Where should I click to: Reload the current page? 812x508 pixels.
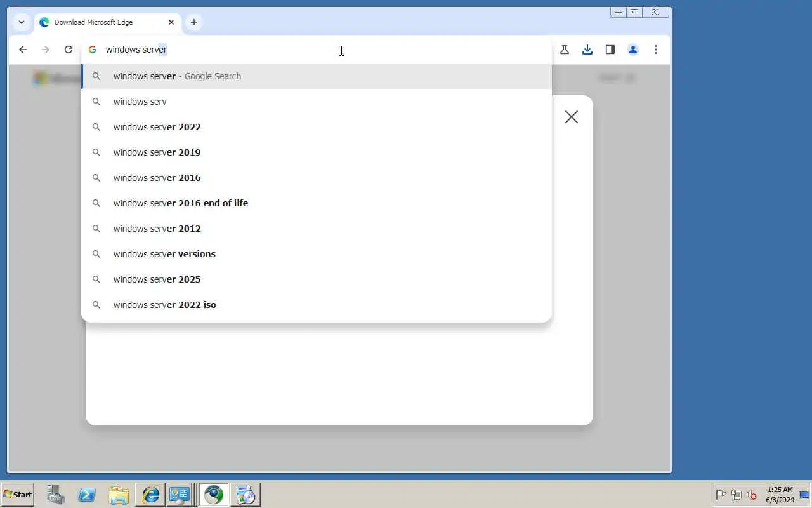coord(69,50)
